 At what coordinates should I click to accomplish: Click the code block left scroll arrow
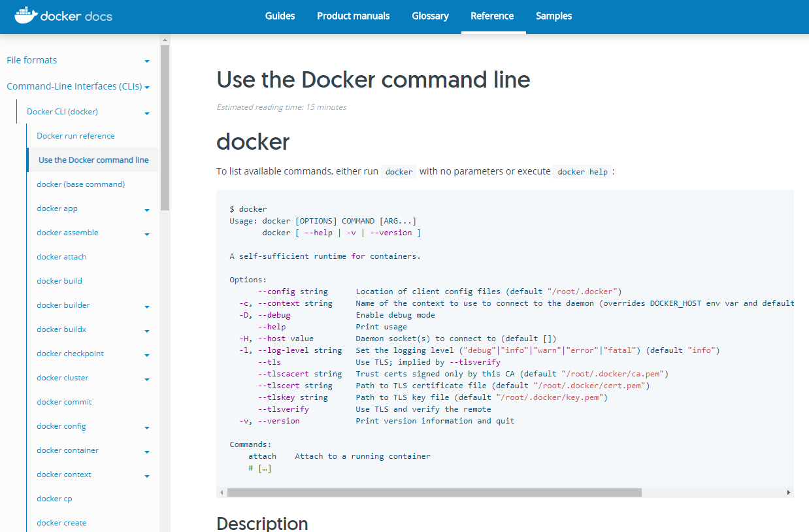(222, 492)
